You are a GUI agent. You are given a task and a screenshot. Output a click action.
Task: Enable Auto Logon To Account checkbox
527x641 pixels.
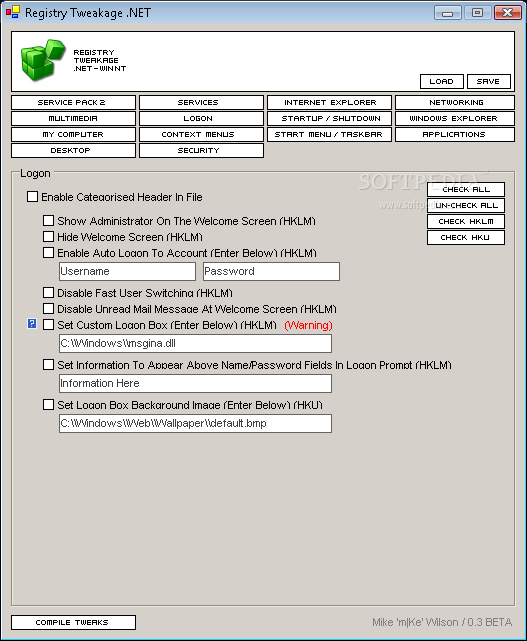[49, 253]
